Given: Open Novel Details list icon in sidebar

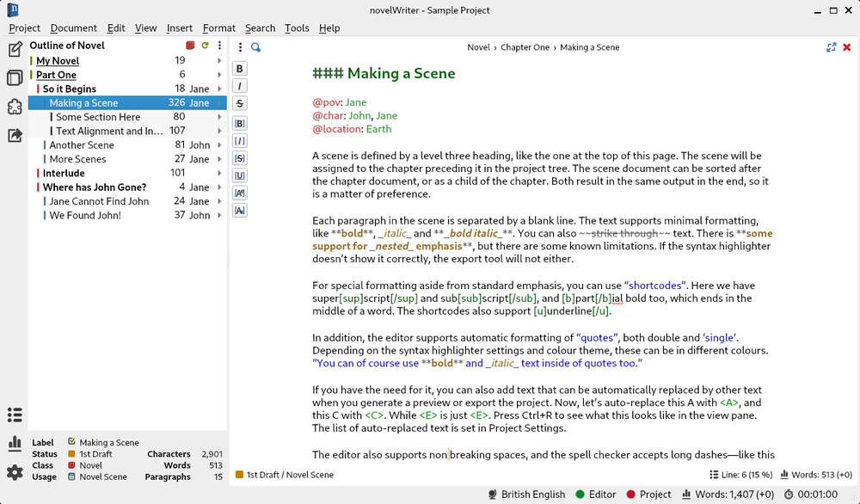Looking at the screenshot, I should point(15,415).
